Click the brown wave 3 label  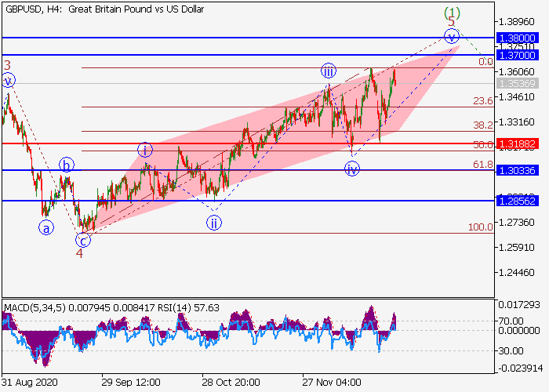[x=7, y=65]
